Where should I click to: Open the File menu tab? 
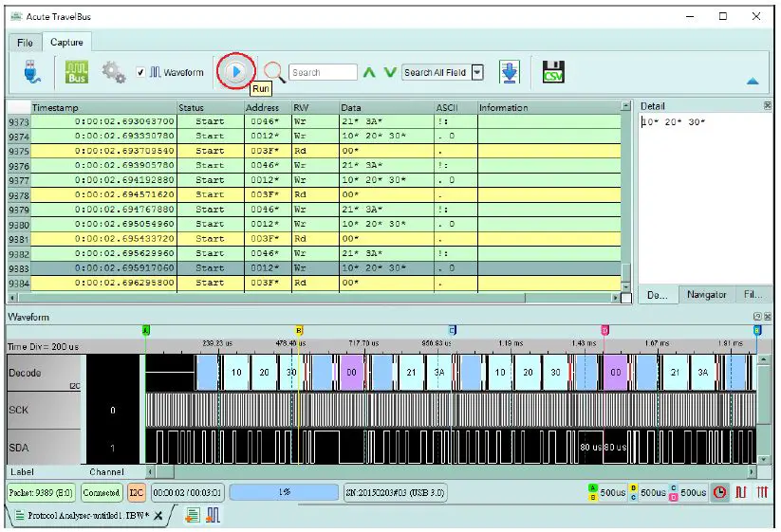(26, 43)
